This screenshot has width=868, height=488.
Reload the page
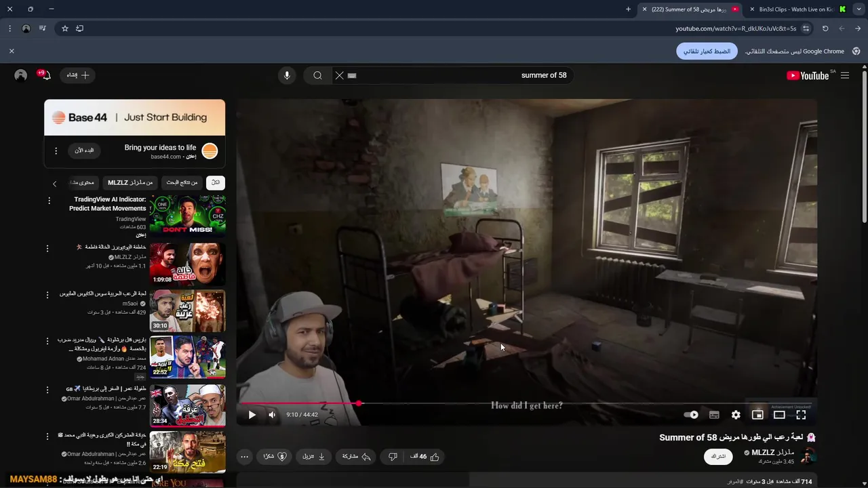825,28
